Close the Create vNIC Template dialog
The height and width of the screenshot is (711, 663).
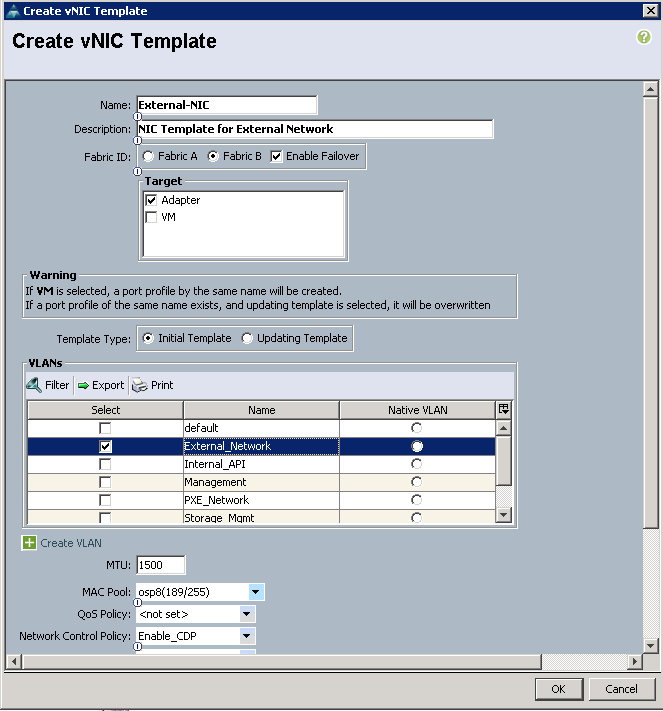pos(650,10)
